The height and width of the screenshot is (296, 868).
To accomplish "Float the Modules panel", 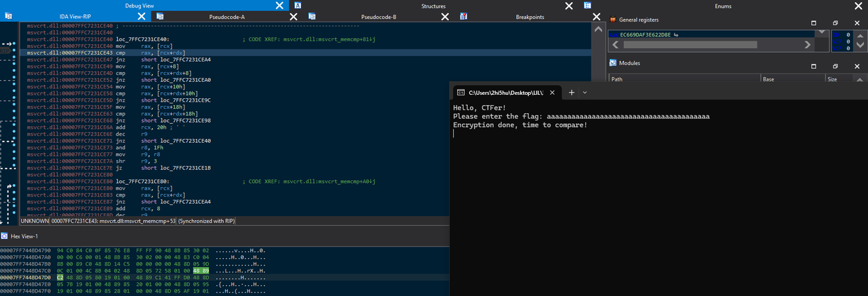I will [835, 66].
